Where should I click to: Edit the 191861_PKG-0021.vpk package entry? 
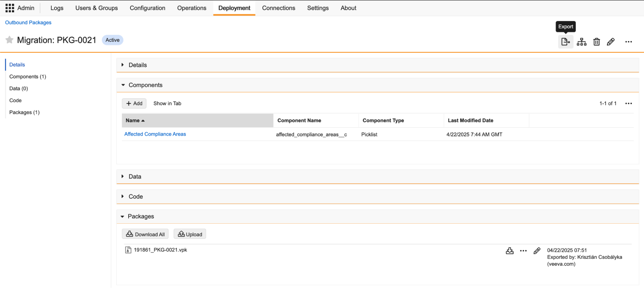tap(537, 251)
